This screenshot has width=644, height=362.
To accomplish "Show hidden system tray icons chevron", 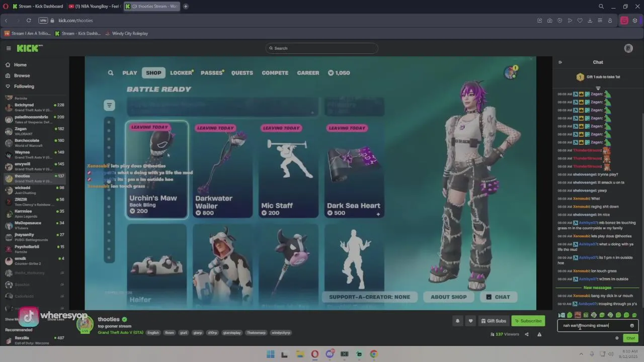I will (x=581, y=354).
